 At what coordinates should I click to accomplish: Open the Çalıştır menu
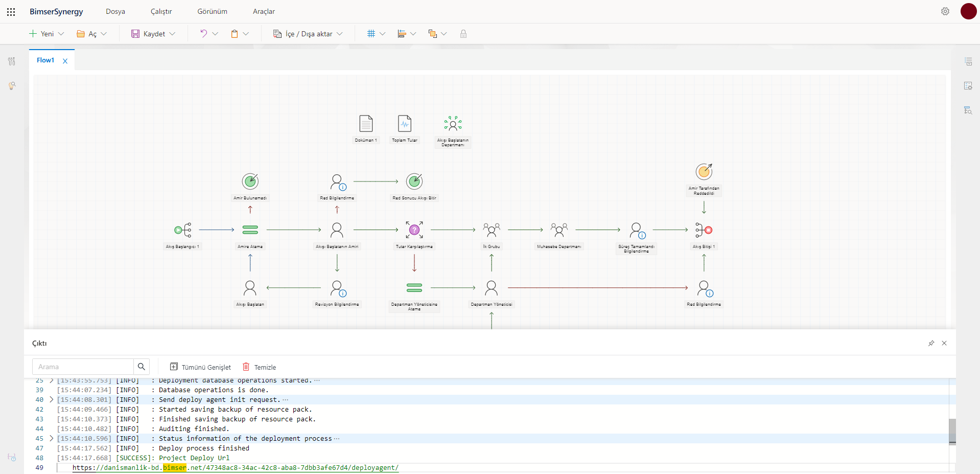pos(161,11)
